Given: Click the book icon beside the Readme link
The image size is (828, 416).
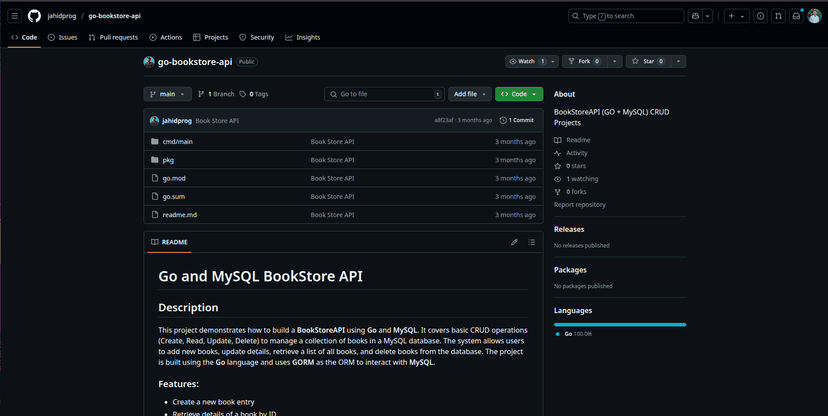Looking at the screenshot, I should [x=558, y=140].
